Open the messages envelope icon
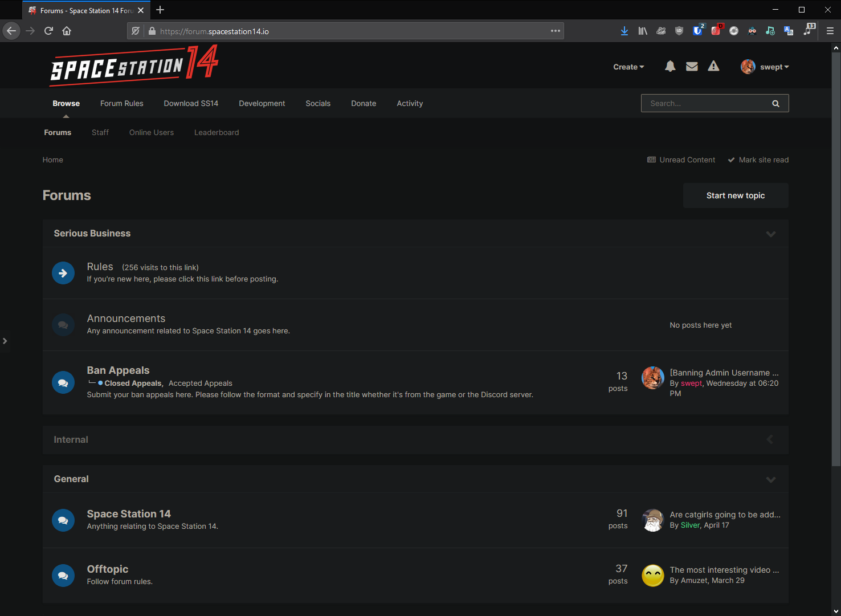 click(692, 67)
